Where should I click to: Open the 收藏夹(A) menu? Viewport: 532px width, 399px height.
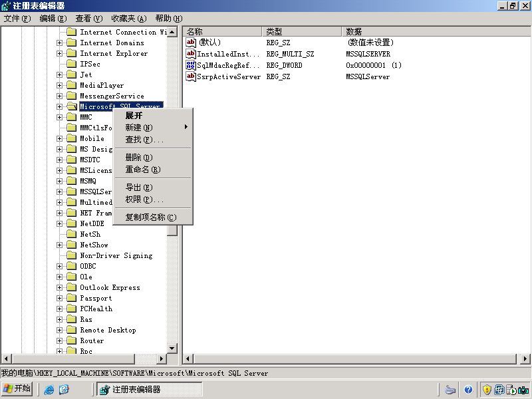point(129,19)
